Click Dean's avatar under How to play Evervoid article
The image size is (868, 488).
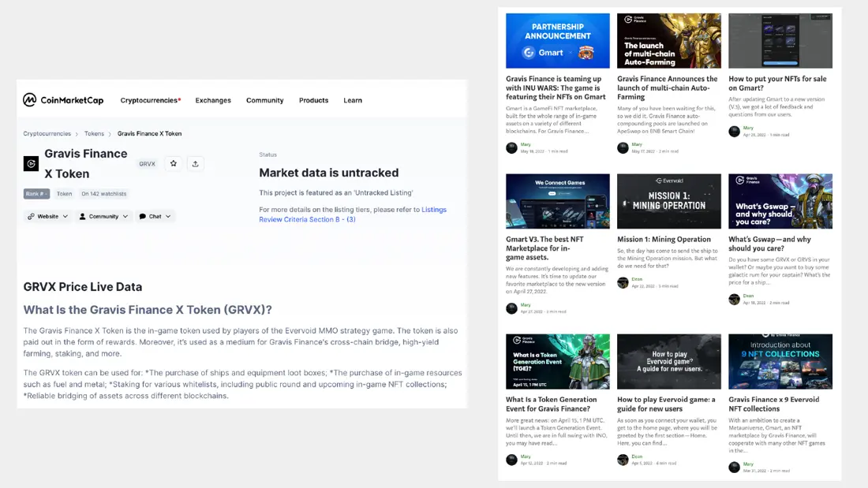(x=623, y=460)
